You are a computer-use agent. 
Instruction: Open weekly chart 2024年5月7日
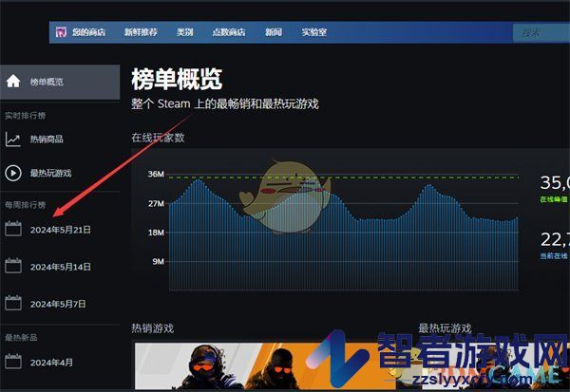pyautogui.click(x=58, y=304)
